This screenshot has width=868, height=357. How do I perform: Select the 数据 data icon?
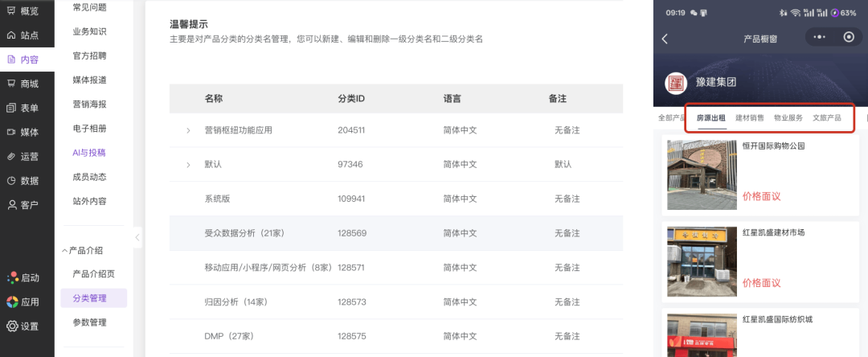[11, 180]
